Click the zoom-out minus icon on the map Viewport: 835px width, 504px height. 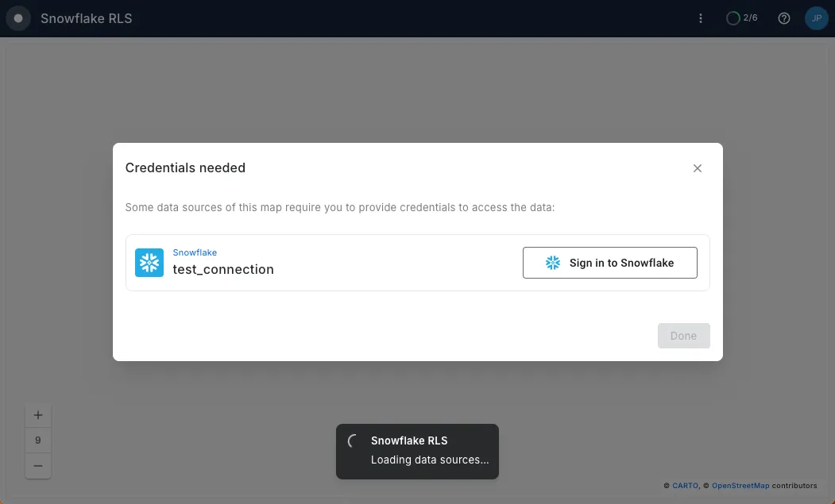tap(37, 464)
